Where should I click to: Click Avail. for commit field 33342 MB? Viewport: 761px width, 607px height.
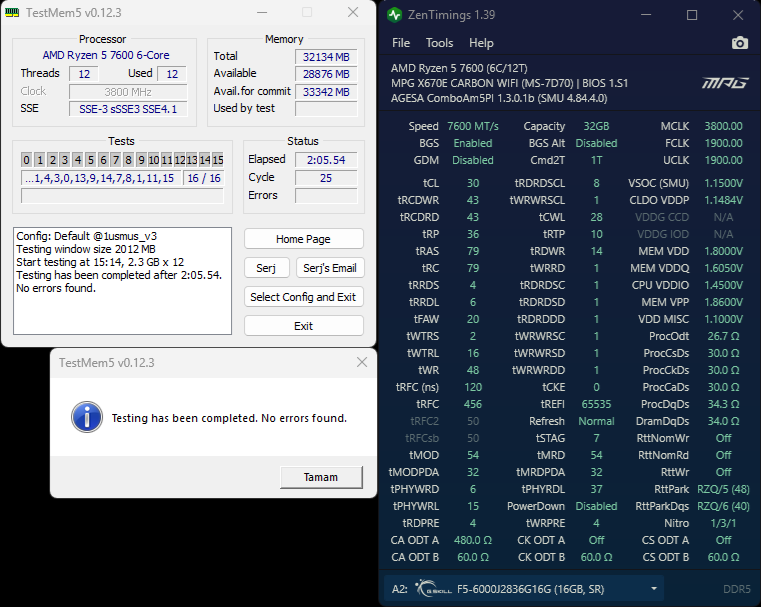tap(326, 92)
